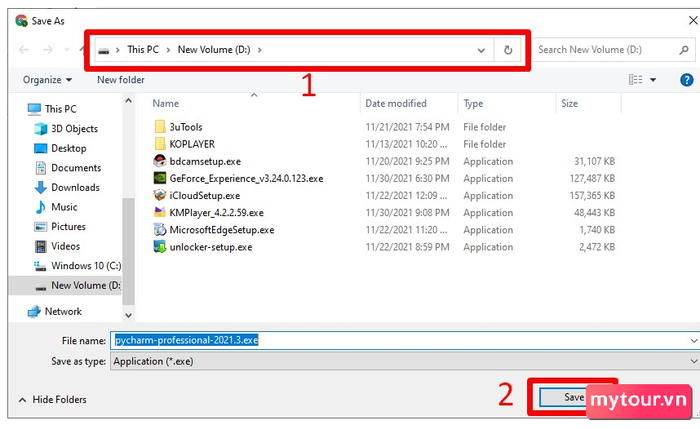The width and height of the screenshot is (700, 429).
Task: Select 'New Volume (D:)' in address breadcrumb
Action: (214, 50)
